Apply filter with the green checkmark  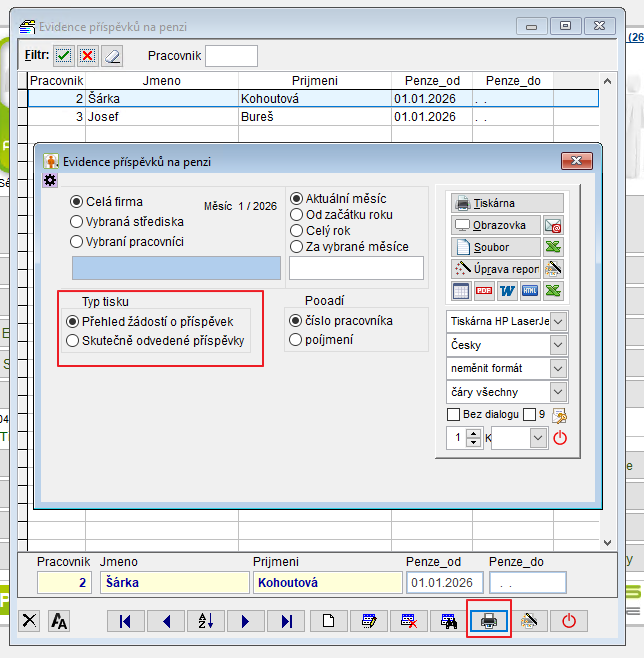63,56
